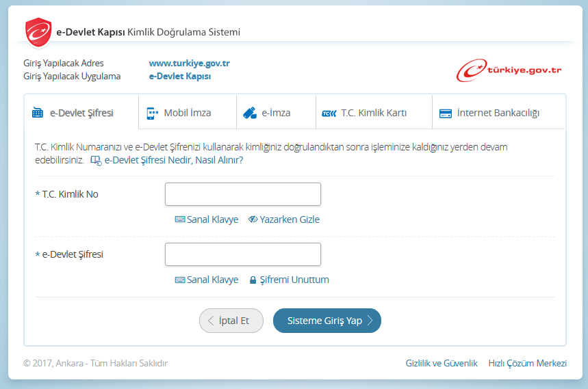The width and height of the screenshot is (588, 389).
Task: Switch to the Mobil İmza tab
Action: (x=187, y=113)
